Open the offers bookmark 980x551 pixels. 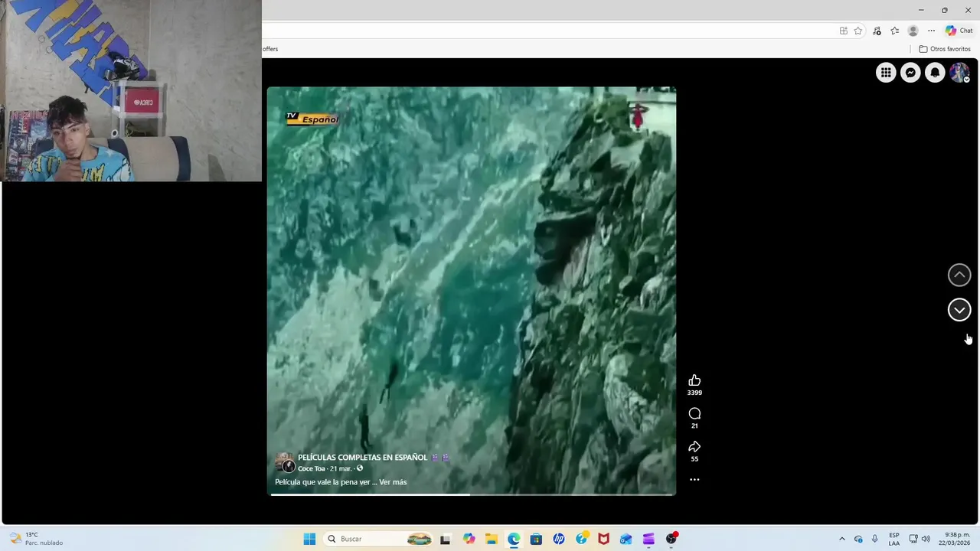270,49
